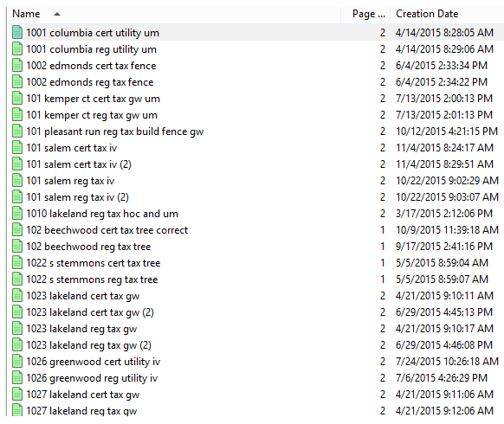Select the file icon for 1010 lakeland reg tax hoc and um

point(17,213)
